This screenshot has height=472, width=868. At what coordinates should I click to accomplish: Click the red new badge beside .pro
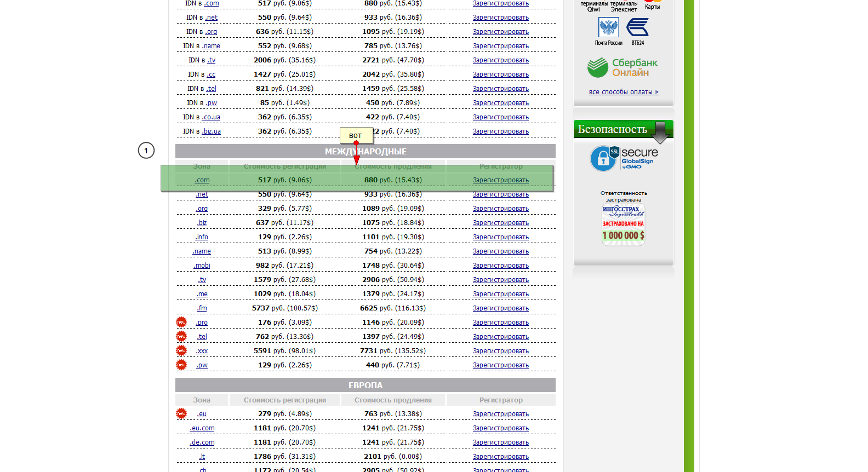[181, 322]
